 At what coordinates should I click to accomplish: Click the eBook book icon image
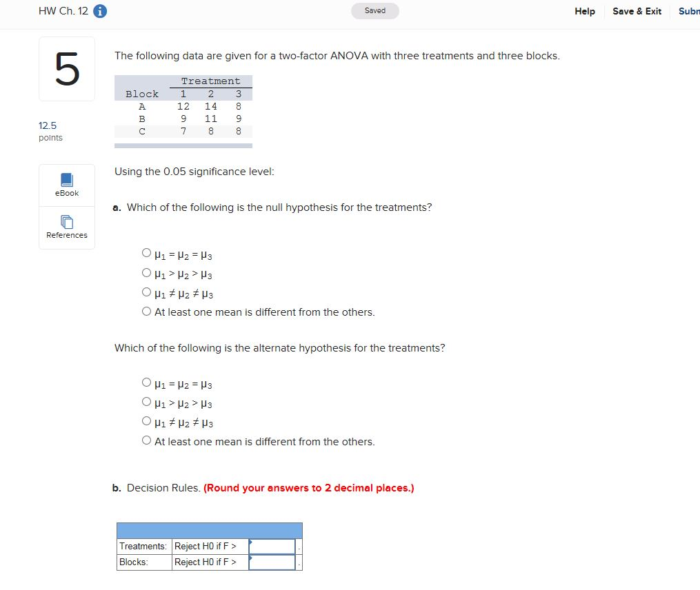(x=66, y=179)
